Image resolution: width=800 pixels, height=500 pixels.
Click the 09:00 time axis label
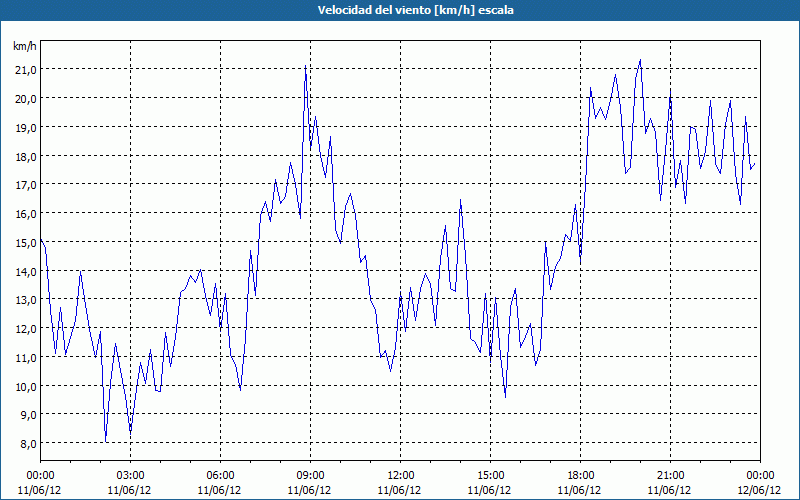[x=310, y=476]
